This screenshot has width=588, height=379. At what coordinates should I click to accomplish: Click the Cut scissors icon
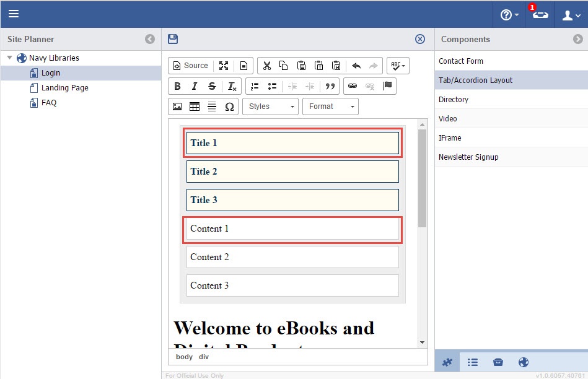coord(266,66)
